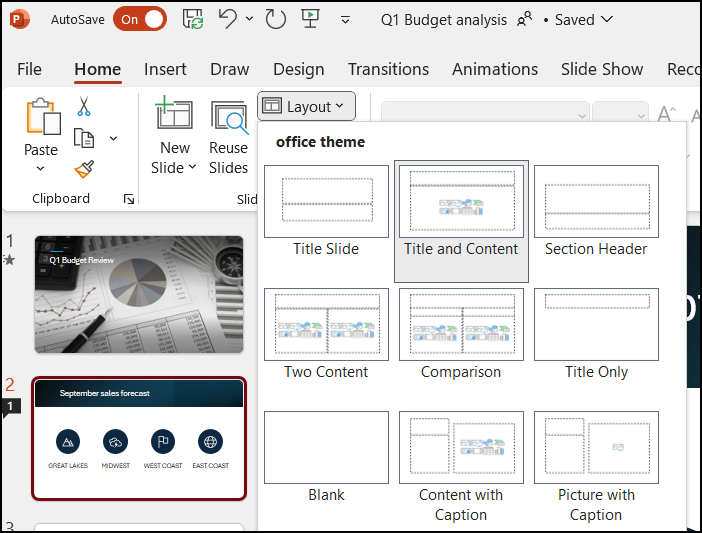The image size is (702, 533).
Task: Expand the Clipboard dialog launcher
Action: coord(129,199)
